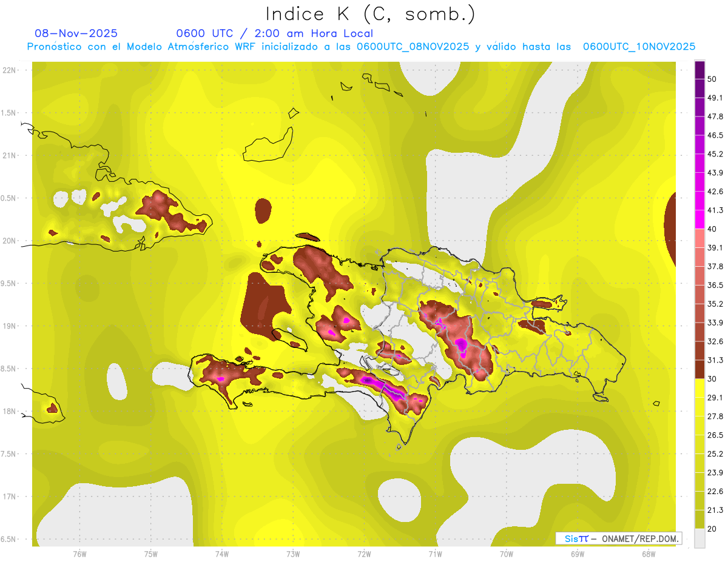Viewport: 728px width, 562px height.
Task: Click the "70W" longitude label
Action: click(507, 554)
